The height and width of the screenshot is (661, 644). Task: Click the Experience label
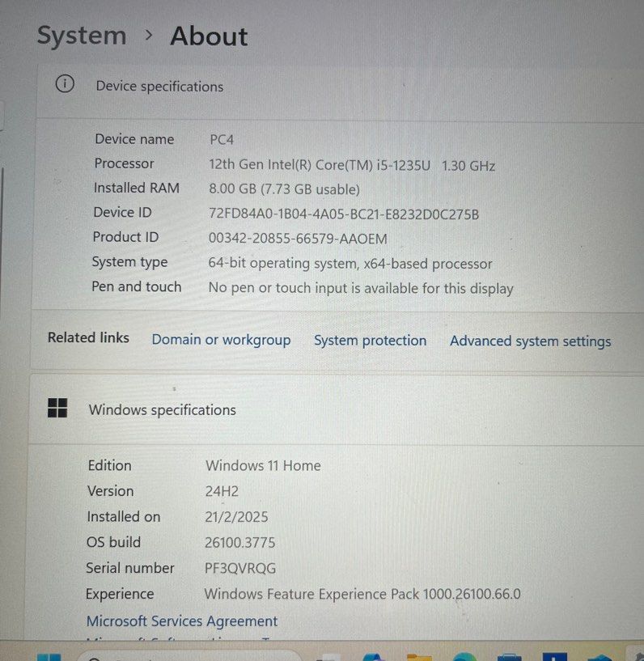point(120,594)
